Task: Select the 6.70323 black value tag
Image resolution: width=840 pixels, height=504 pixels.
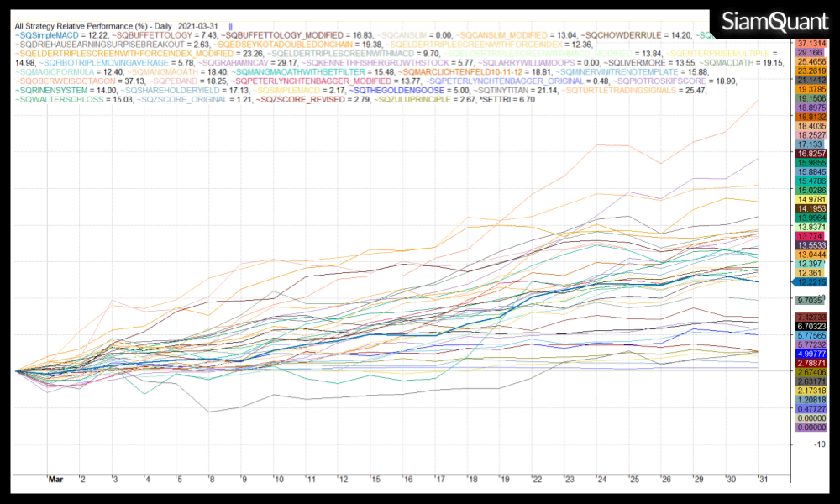Action: coord(811,325)
